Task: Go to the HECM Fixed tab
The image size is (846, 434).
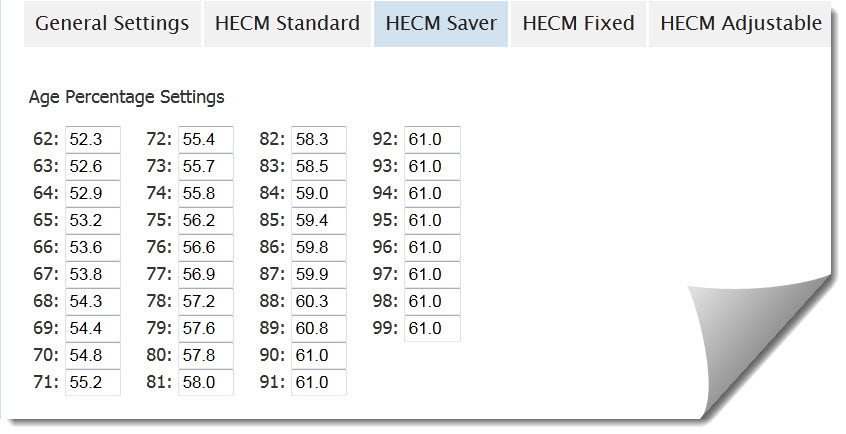Action: [578, 24]
